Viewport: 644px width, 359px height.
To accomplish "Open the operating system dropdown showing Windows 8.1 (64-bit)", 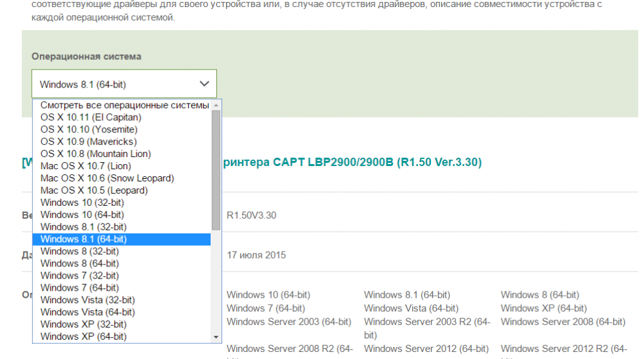I will [x=124, y=84].
